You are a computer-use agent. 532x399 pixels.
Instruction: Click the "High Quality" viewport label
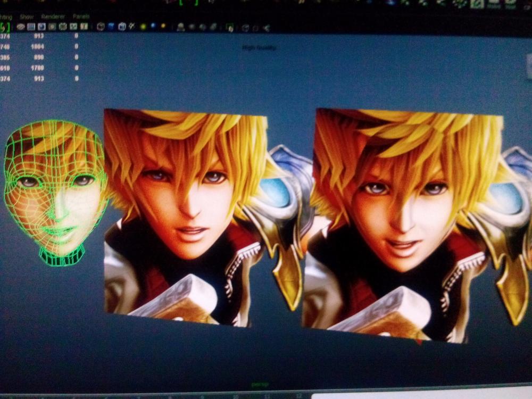point(259,48)
